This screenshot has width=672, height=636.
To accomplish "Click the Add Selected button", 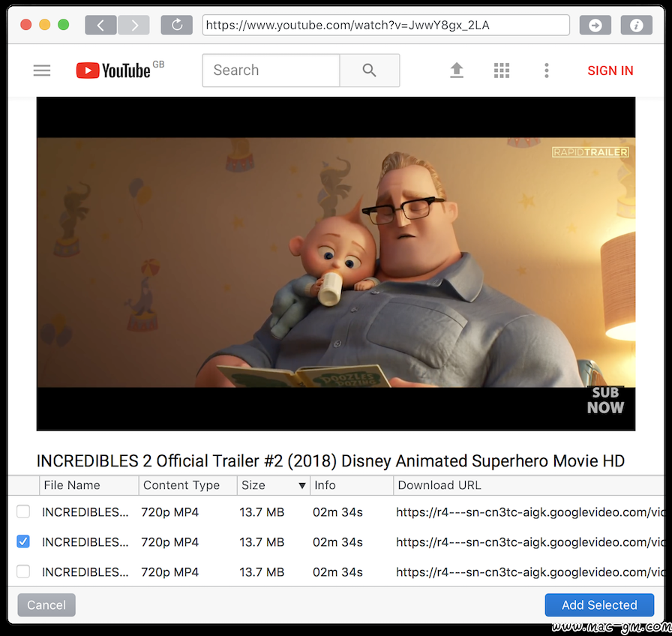I will click(x=599, y=604).
